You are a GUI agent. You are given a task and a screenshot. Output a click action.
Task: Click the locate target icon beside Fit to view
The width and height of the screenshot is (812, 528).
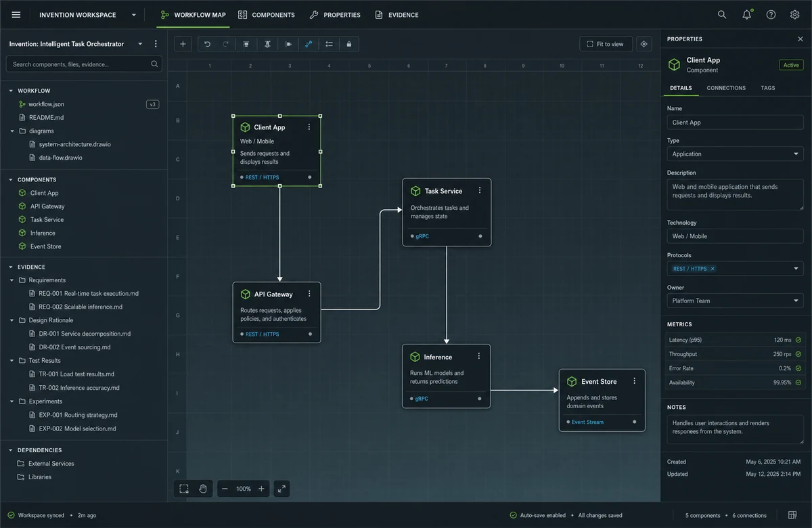point(644,44)
